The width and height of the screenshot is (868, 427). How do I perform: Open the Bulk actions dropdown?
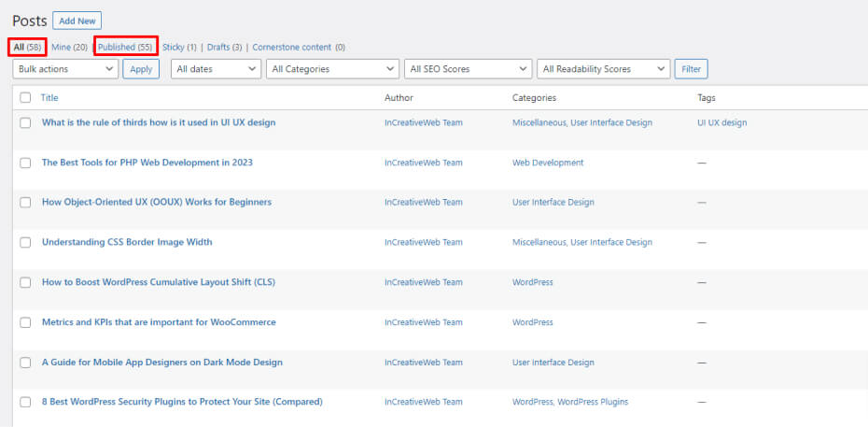coord(65,69)
